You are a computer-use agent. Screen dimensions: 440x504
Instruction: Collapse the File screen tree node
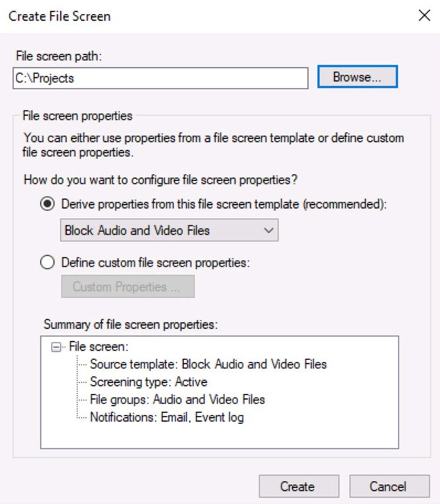56,346
